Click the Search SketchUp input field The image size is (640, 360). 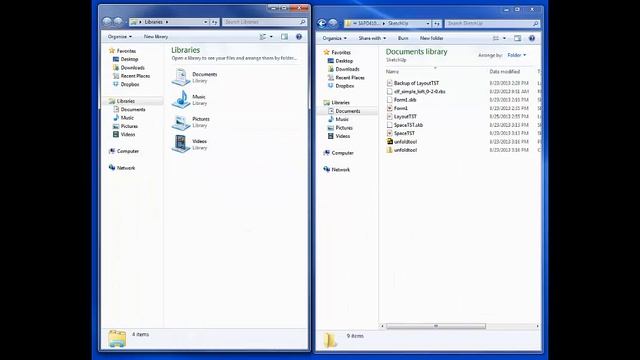point(489,24)
